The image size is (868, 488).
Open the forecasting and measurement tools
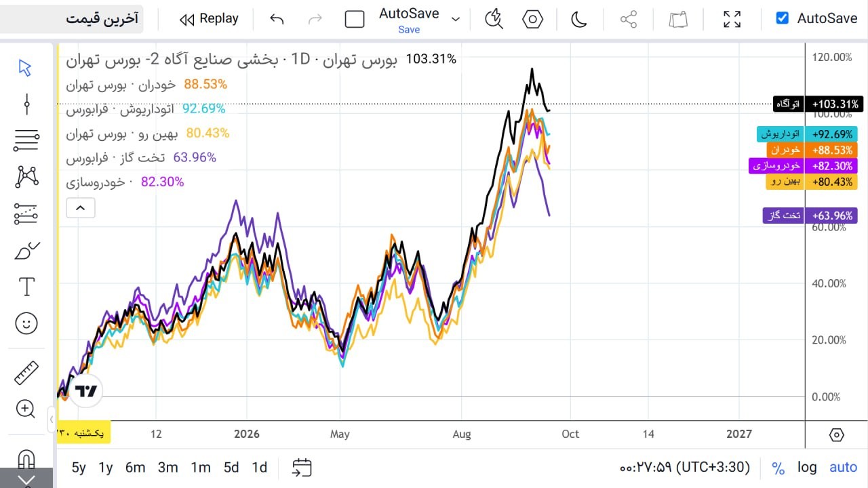pyautogui.click(x=26, y=214)
